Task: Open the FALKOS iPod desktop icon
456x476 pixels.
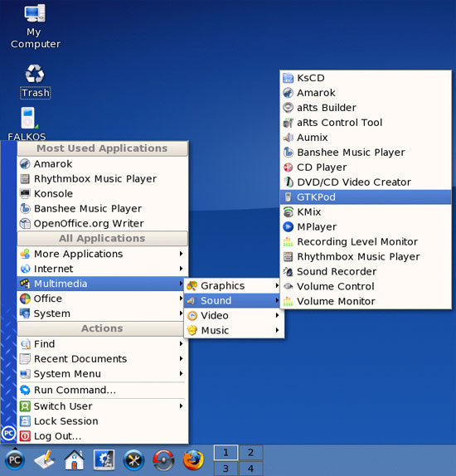Action: [27, 124]
